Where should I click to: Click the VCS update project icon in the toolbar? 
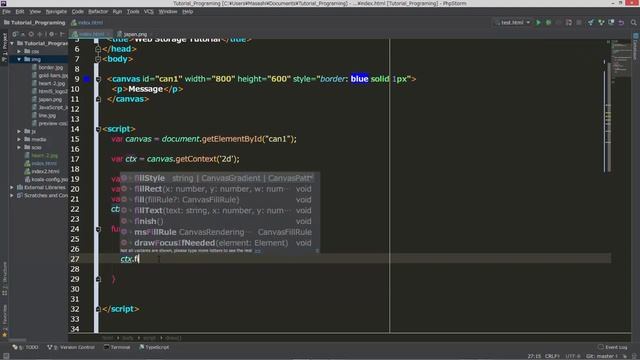[x=591, y=22]
